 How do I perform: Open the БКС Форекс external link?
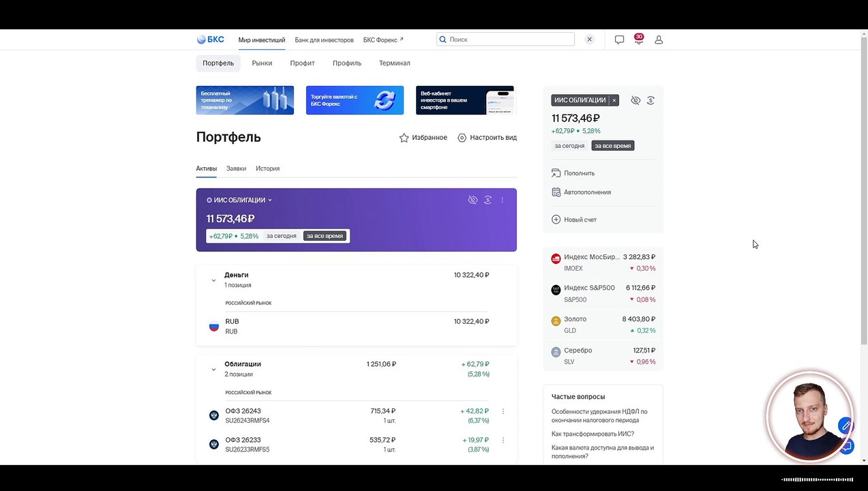pyautogui.click(x=383, y=40)
